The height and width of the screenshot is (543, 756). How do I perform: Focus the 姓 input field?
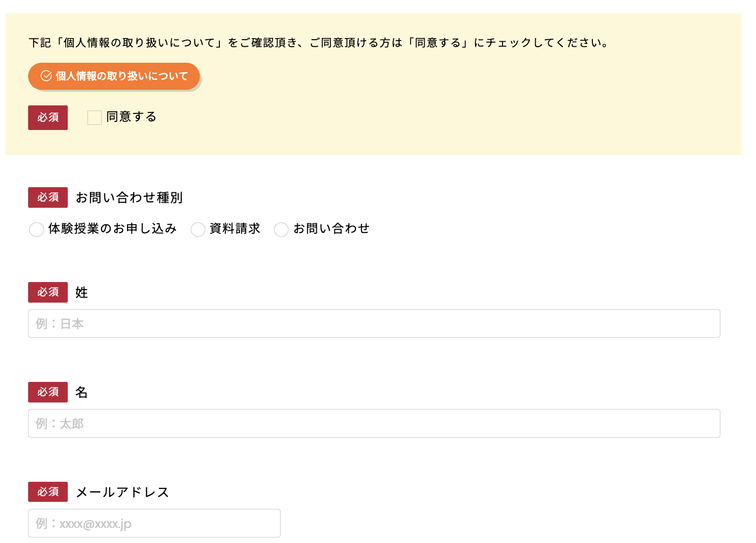pyautogui.click(x=374, y=324)
